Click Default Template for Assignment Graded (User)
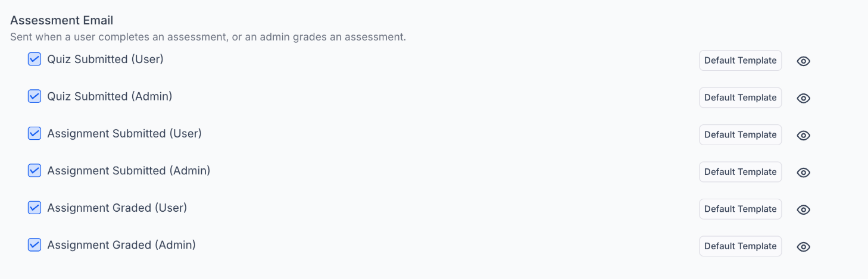Viewport: 868px width, 279px height. click(x=740, y=209)
